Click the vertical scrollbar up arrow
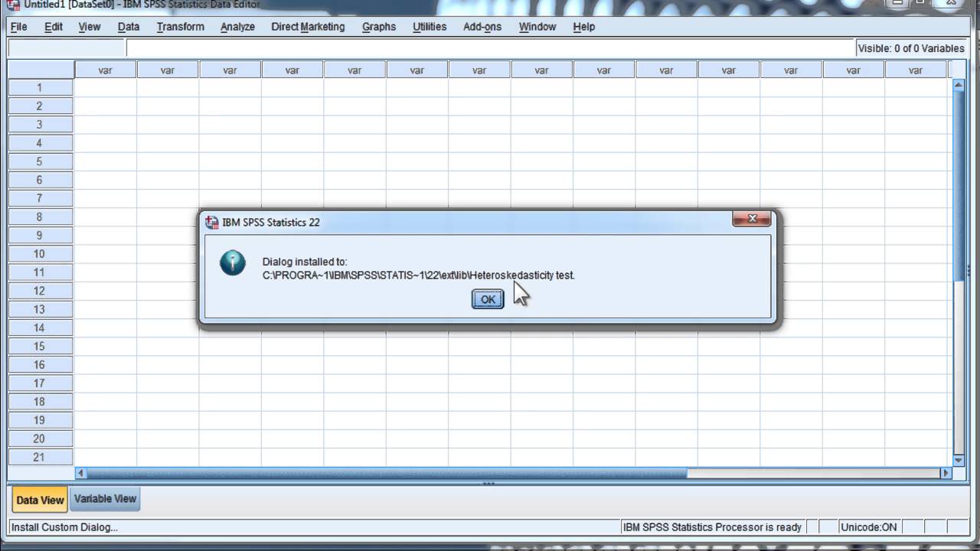 (x=958, y=84)
